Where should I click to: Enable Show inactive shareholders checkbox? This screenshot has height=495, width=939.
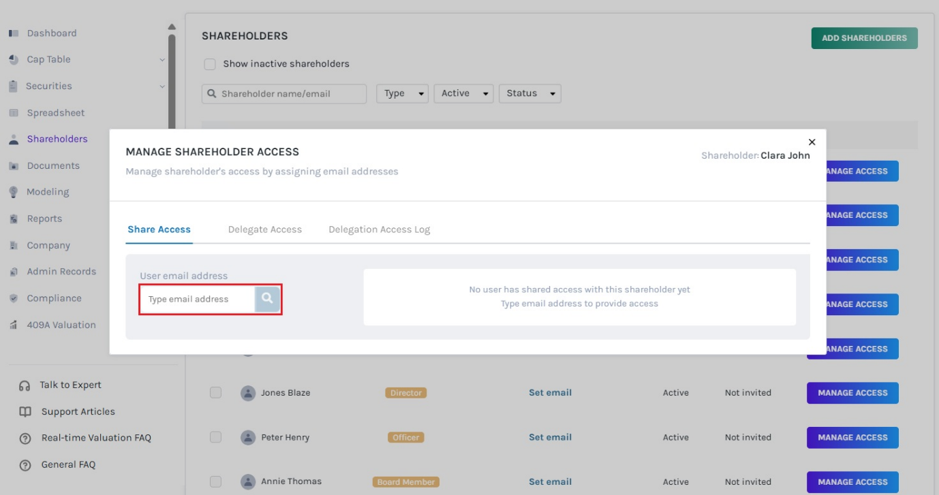point(210,64)
